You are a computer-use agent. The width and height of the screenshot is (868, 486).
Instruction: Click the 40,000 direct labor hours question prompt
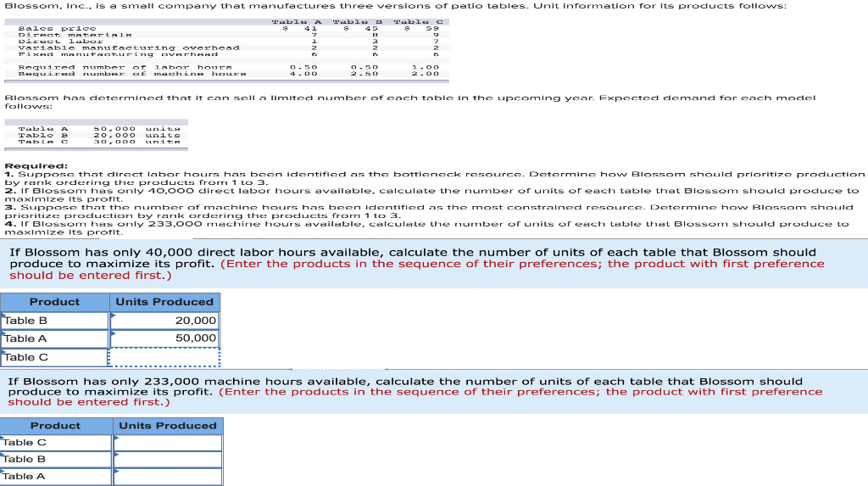417,264
